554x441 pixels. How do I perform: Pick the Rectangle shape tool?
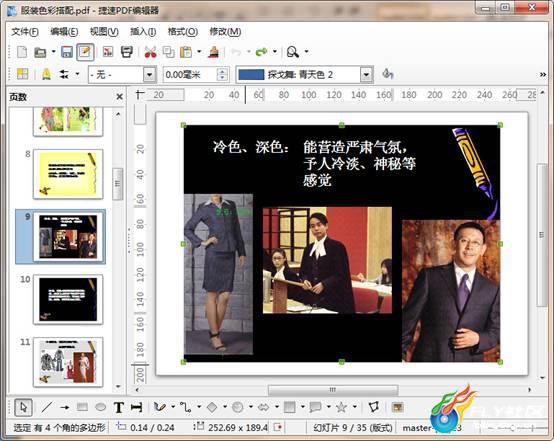82,407
